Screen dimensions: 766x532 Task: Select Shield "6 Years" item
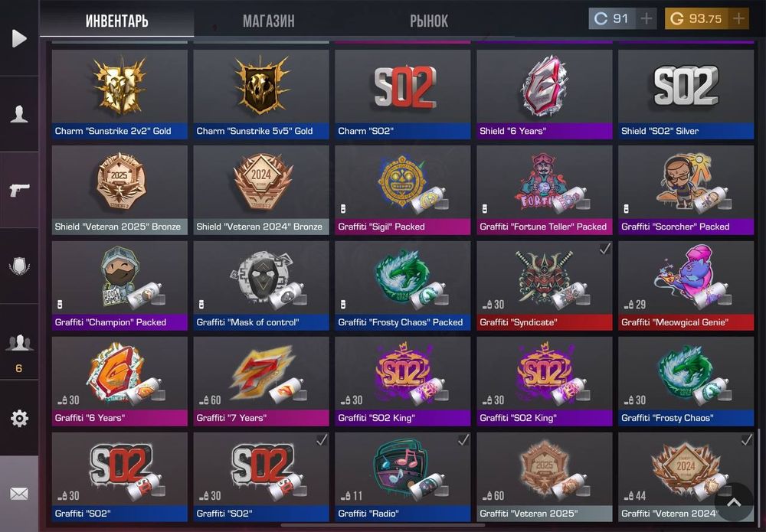point(545,94)
